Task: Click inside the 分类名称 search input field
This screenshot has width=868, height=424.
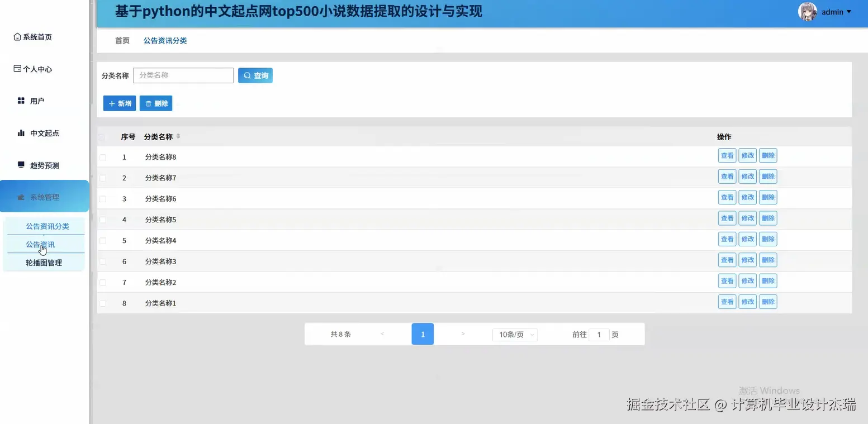Action: pyautogui.click(x=183, y=75)
